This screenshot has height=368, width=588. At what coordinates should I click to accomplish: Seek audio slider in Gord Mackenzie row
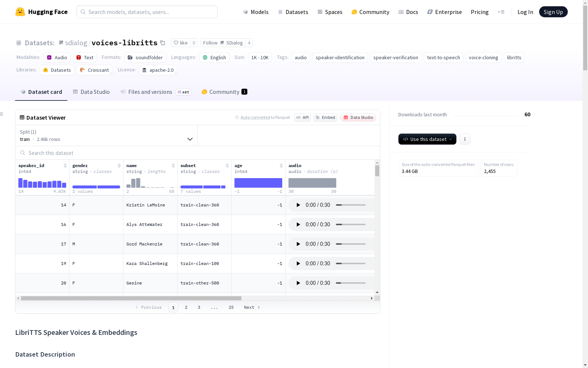pyautogui.click(x=351, y=244)
